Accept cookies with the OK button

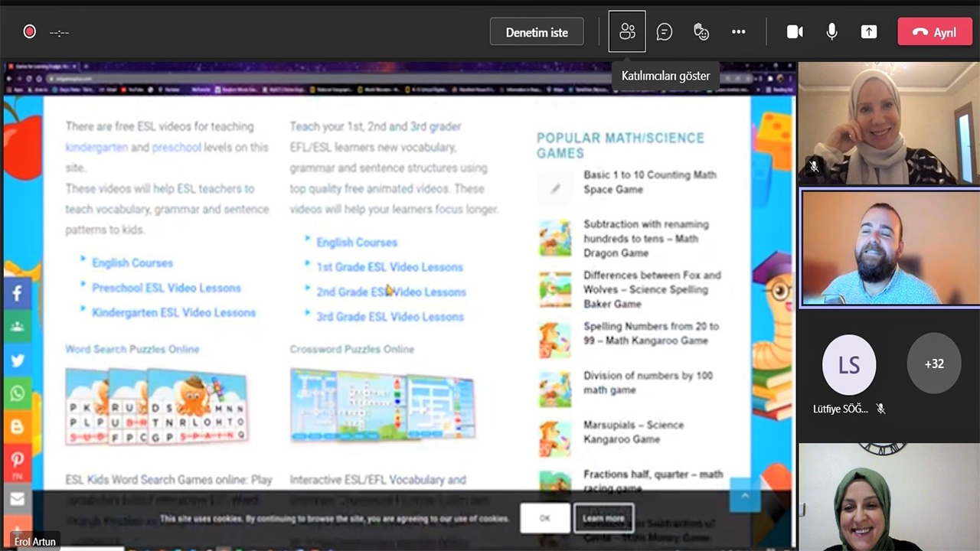544,518
